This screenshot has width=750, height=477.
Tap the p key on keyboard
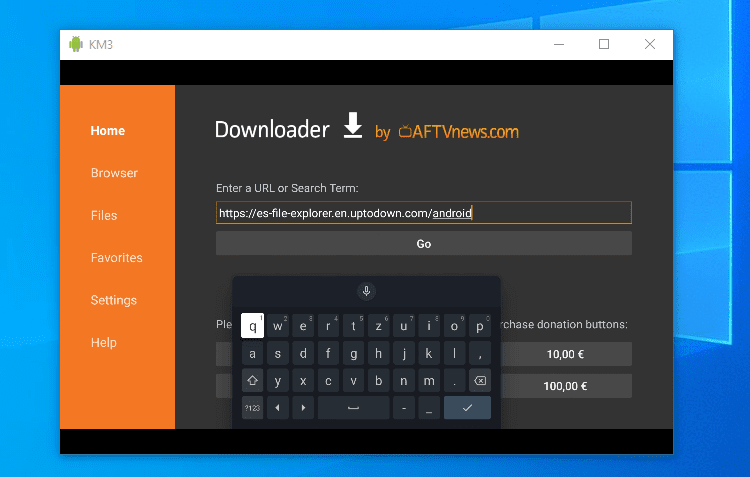(x=480, y=326)
